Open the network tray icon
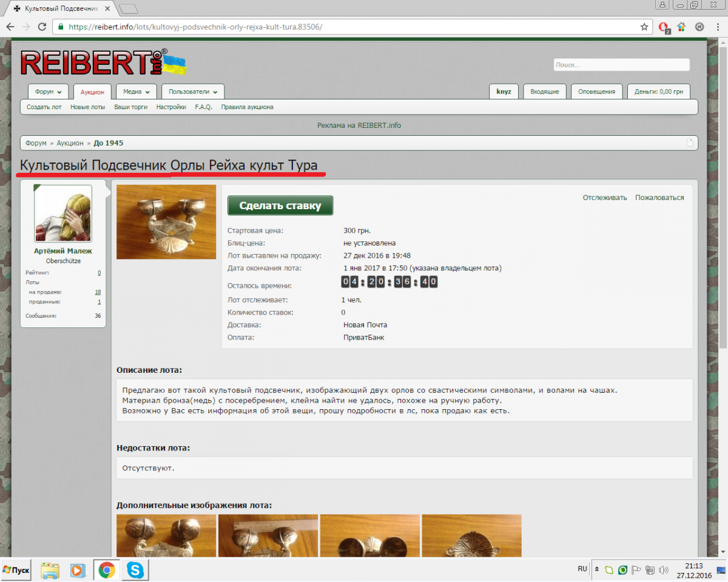Image resolution: width=728 pixels, height=582 pixels. pos(650,570)
